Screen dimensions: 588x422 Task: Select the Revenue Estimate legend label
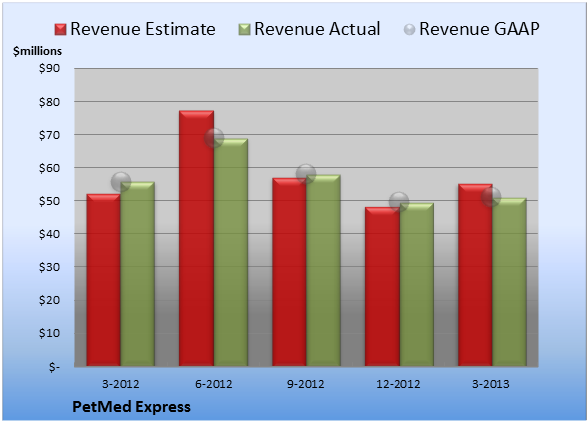[143, 29]
